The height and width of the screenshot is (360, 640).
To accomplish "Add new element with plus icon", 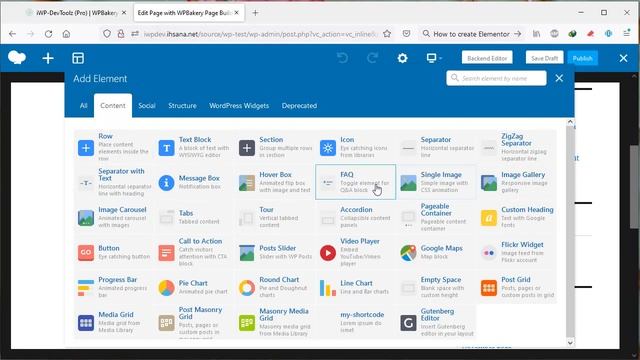I will click(48, 58).
